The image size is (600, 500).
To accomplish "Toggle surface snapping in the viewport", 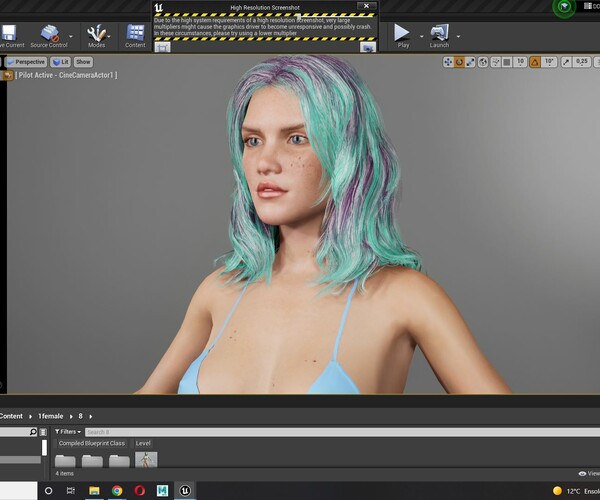I will tap(496, 62).
